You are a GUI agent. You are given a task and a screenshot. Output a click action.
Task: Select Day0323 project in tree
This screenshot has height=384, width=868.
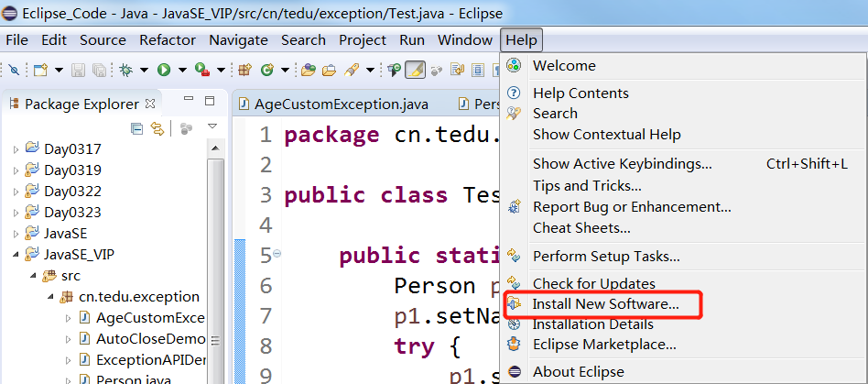coord(72,213)
